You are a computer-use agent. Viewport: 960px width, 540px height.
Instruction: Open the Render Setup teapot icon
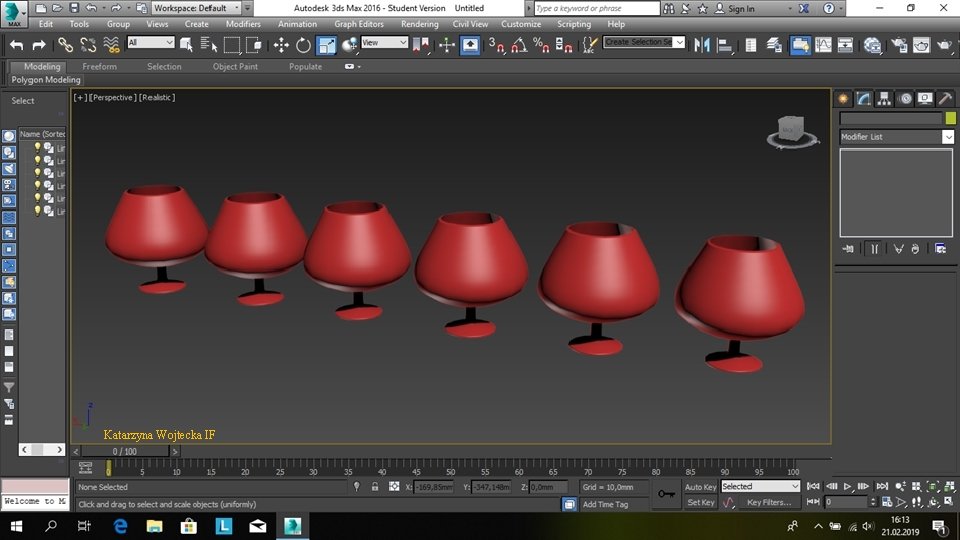point(898,45)
